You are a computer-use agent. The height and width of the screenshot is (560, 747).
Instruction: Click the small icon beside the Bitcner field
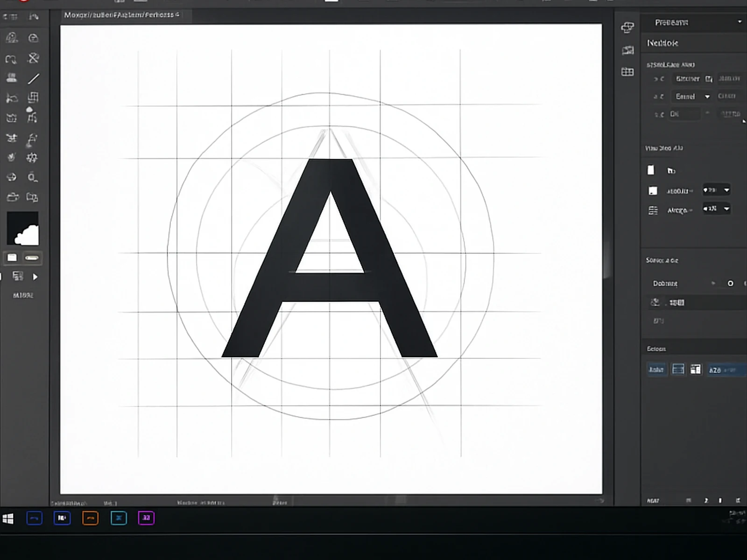click(709, 79)
